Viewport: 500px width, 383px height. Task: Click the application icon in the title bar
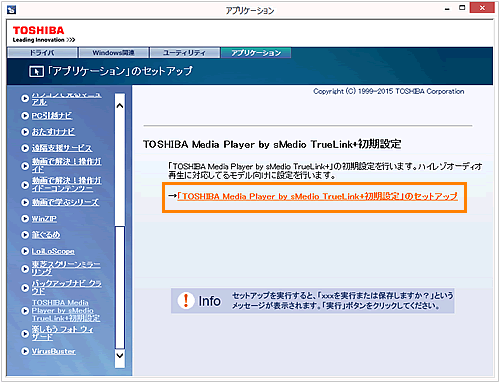(x=11, y=10)
